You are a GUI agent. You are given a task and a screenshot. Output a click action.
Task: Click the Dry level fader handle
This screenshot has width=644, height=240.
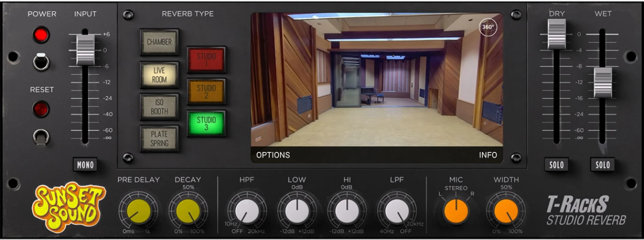click(557, 34)
